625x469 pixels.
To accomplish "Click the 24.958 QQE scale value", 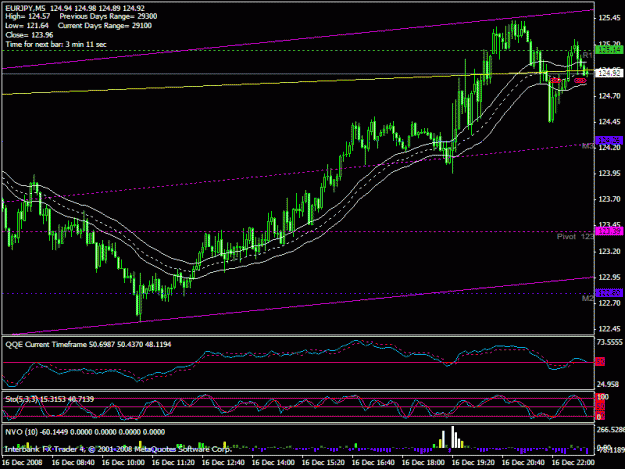I will click(607, 385).
